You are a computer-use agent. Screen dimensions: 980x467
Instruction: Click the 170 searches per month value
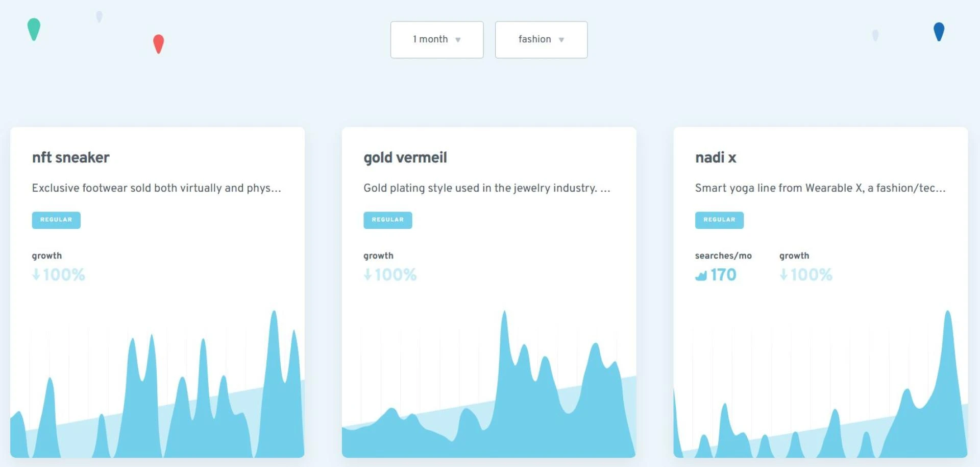(x=723, y=275)
